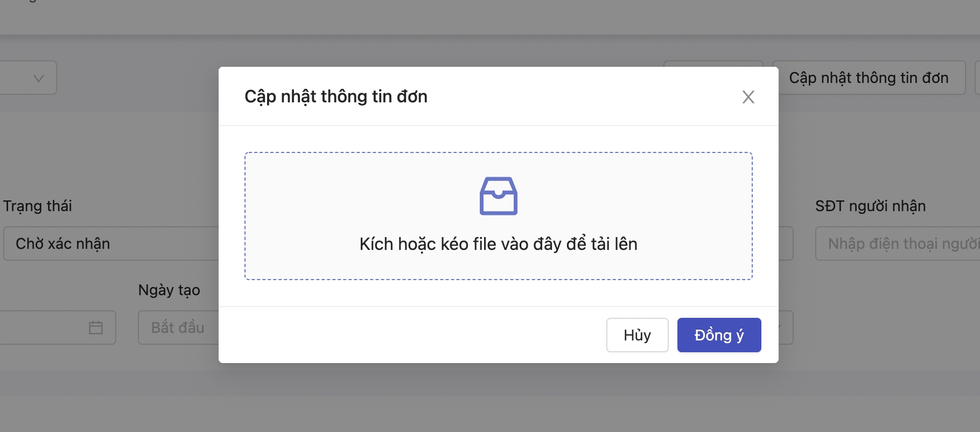Click the 'Trạng thái' field label
Screen dimensions: 980x432
[x=38, y=206]
